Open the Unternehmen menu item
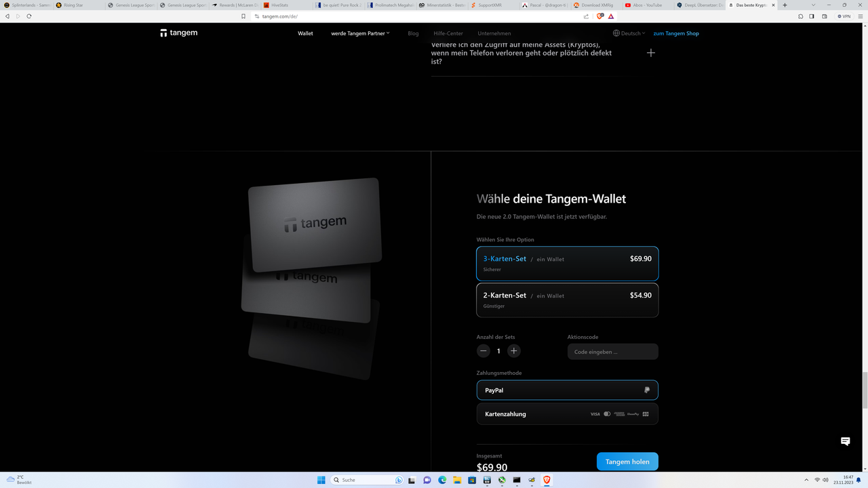Screen dimensions: 868x488 (494, 33)
